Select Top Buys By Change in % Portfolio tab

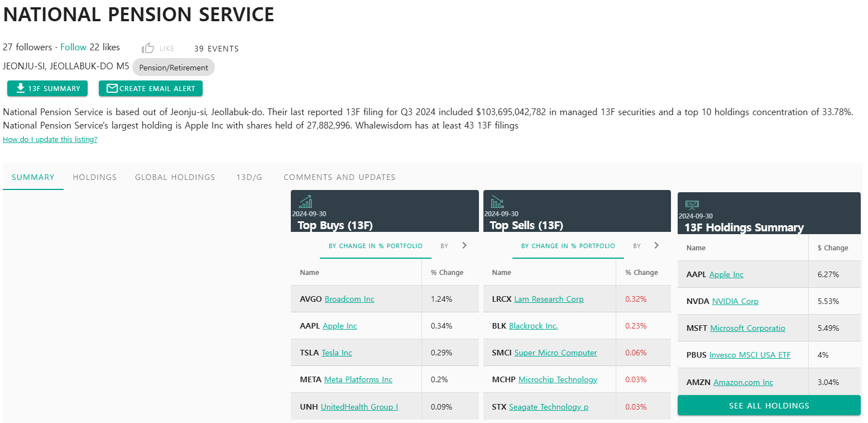[376, 246]
